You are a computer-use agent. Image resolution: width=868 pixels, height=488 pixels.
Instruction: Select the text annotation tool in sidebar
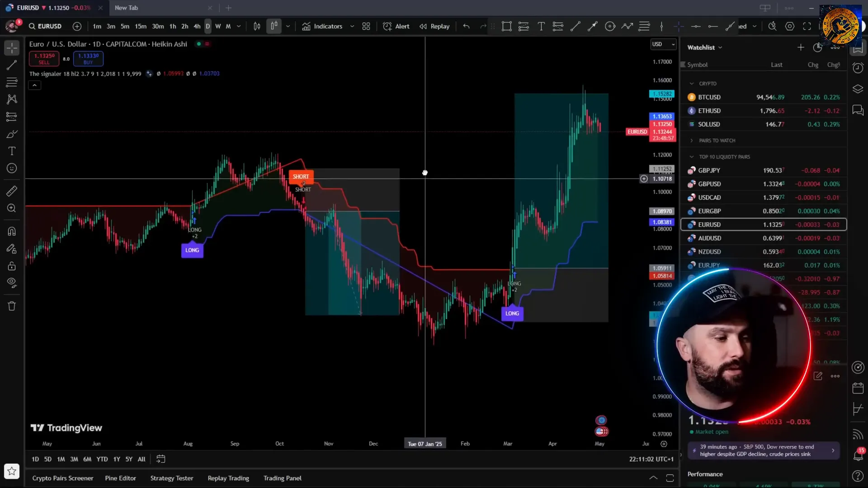coord(12,151)
